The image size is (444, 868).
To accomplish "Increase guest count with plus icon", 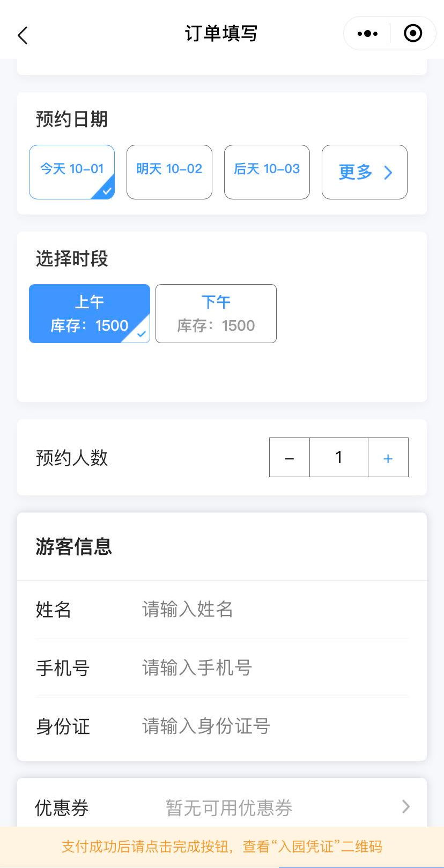I will [x=388, y=458].
